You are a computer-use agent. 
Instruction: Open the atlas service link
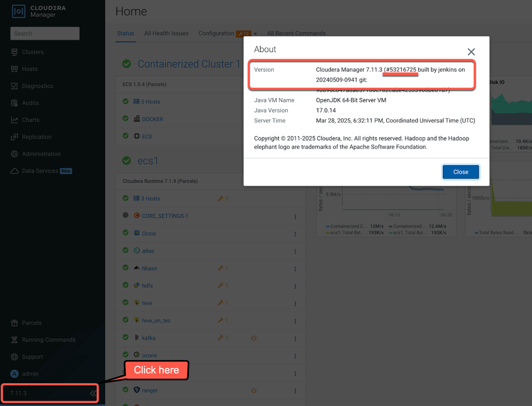148,250
